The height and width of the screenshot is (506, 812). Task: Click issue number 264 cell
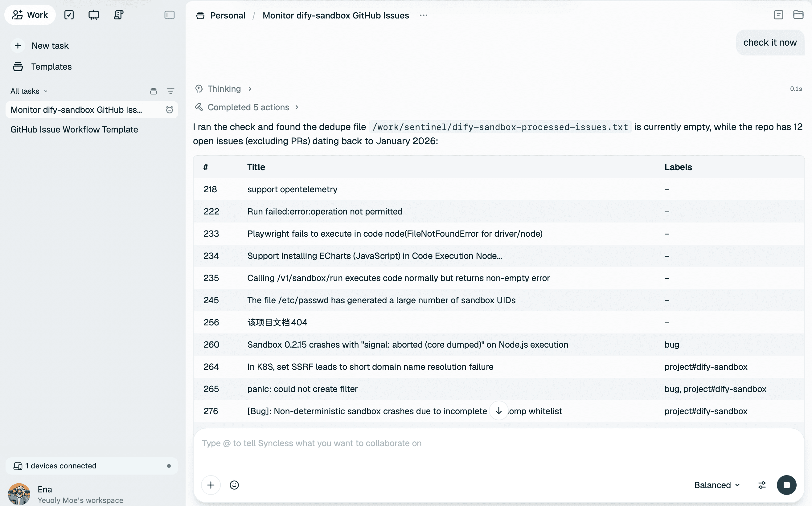(211, 367)
